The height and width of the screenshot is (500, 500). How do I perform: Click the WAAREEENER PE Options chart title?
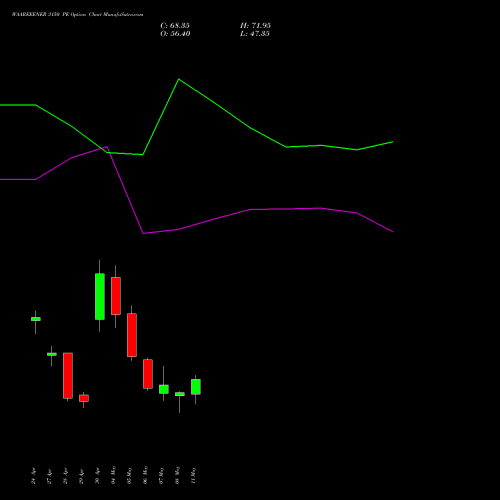(78, 15)
